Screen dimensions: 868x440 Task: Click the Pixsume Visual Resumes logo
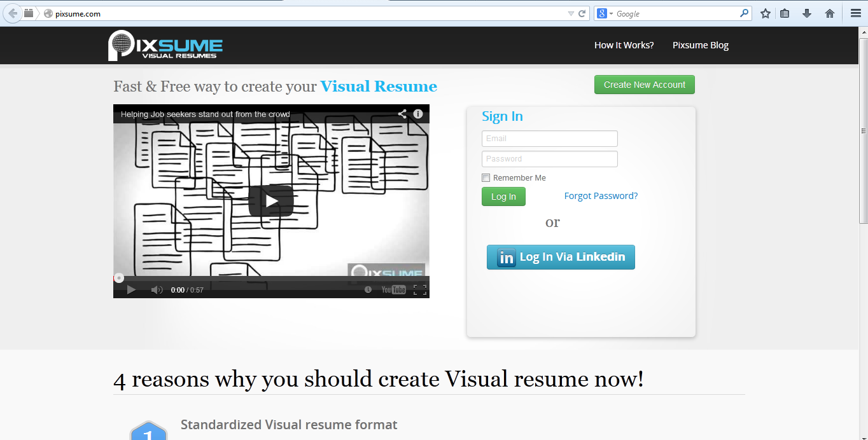pos(165,45)
